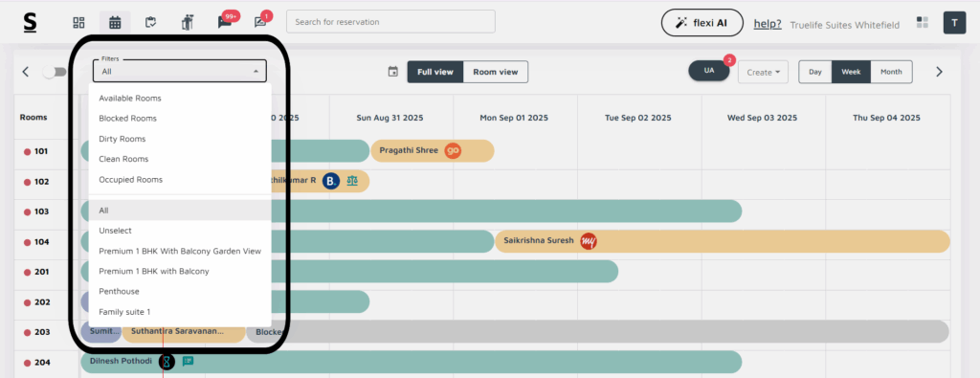This screenshot has height=378, width=980.
Task: Click Booking.com B icon in room 102
Action: [x=330, y=181]
